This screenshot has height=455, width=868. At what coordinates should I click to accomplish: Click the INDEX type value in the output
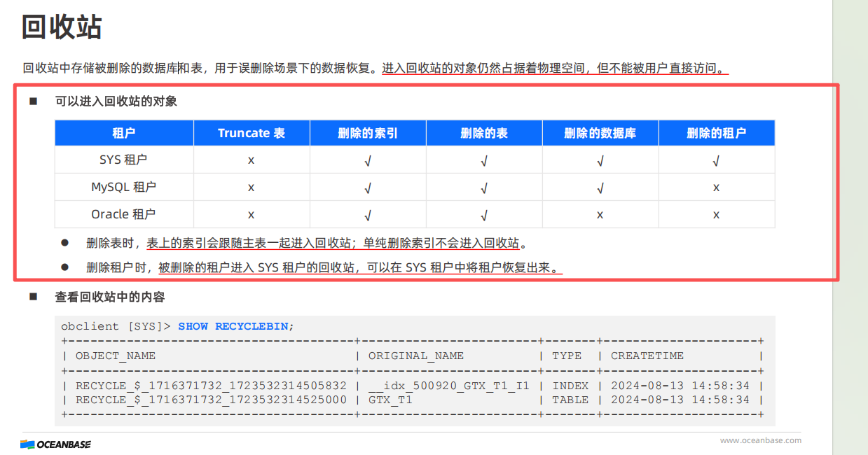click(x=570, y=386)
